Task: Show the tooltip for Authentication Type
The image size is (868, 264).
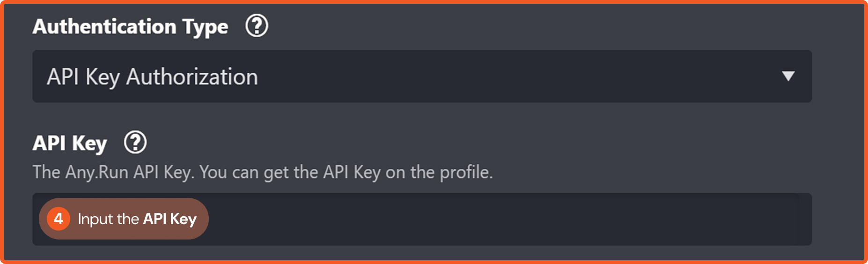Action: tap(257, 26)
